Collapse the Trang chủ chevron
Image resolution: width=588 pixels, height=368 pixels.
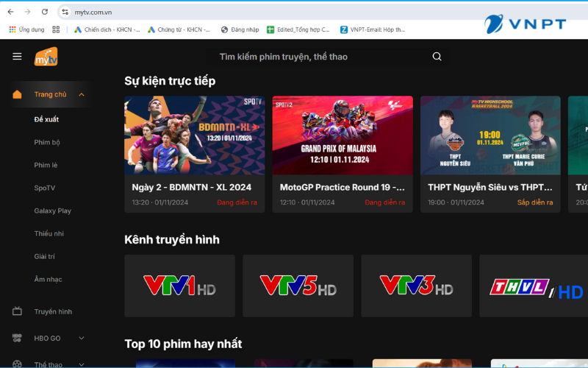(82, 95)
